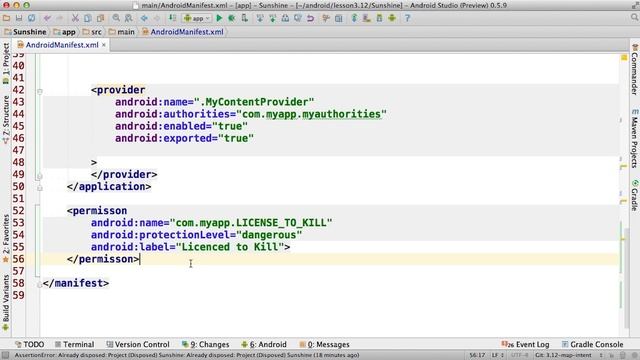Collapse the closing provider tag fold marker
Image resolution: width=640 pixels, height=360 pixels.
click(40, 176)
